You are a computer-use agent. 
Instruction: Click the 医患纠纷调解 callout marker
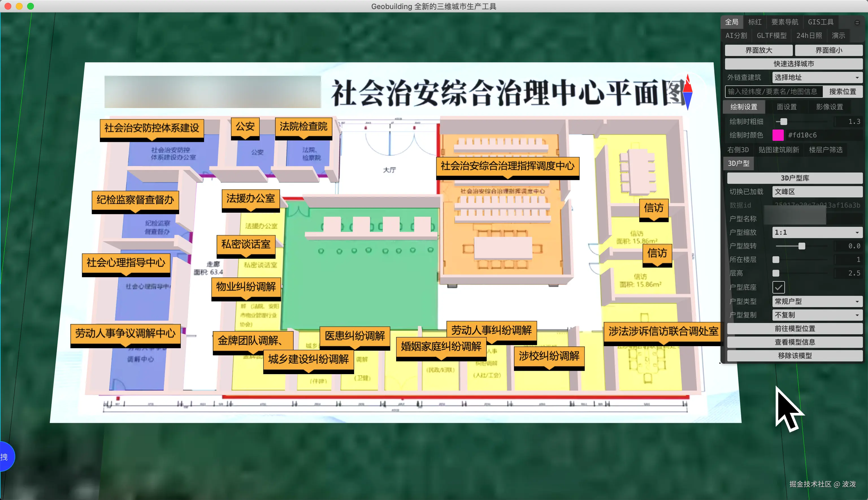(355, 336)
